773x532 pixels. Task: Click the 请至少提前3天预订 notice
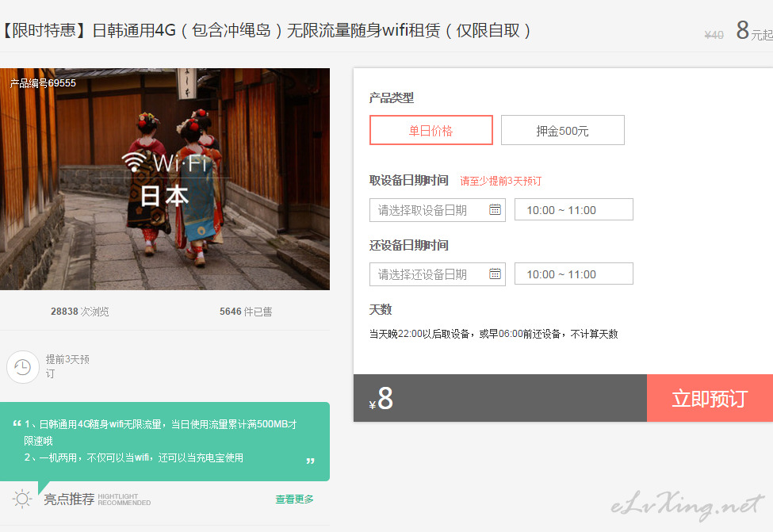[x=501, y=181]
